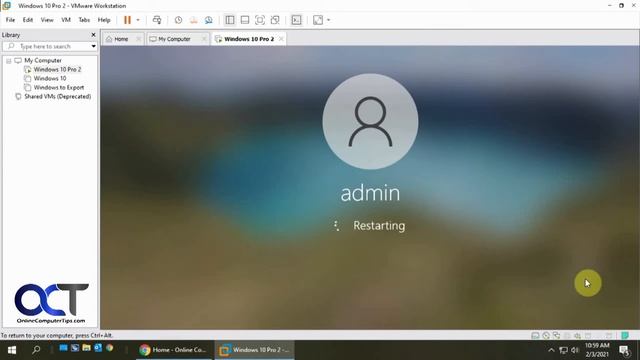Viewport: 640px width, 360px height.
Task: Open the Windows Start menu
Action: (12, 350)
